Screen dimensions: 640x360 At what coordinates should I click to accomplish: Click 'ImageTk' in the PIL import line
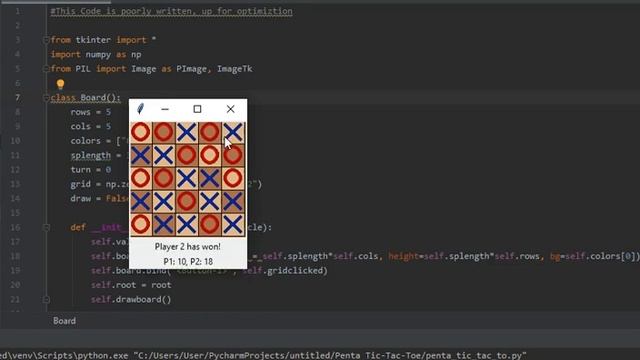click(234, 69)
